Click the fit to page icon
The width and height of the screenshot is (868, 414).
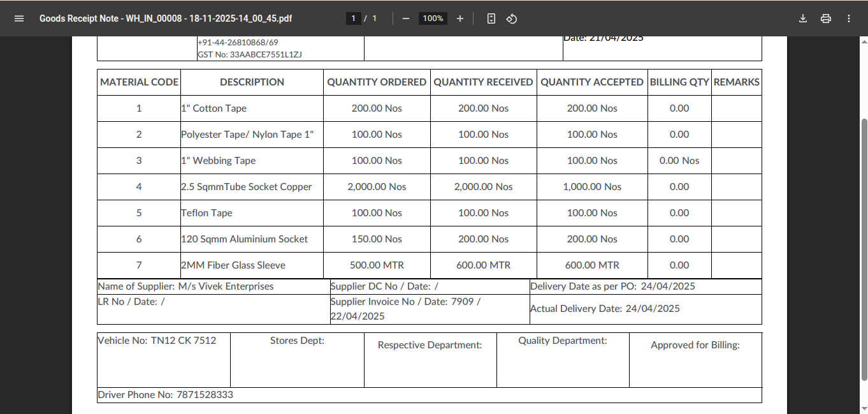pos(491,18)
